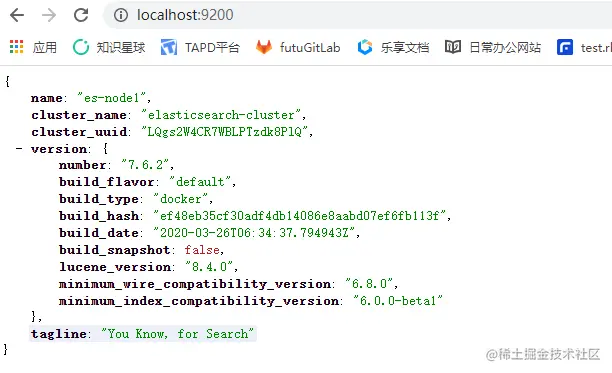Select the "7.6.2" version number value
This screenshot has width=612, height=373.
[145, 165]
